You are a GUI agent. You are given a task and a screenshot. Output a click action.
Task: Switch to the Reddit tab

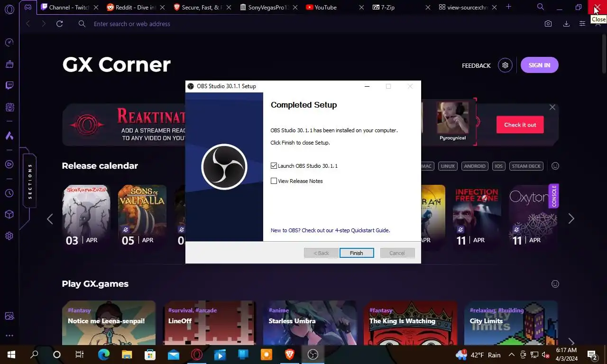coord(136,7)
